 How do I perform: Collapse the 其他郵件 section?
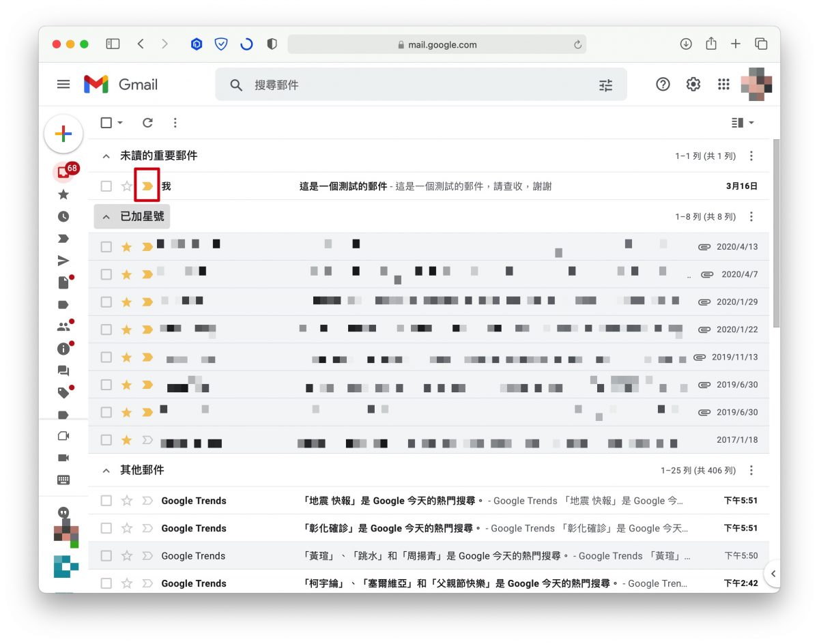[x=106, y=471]
